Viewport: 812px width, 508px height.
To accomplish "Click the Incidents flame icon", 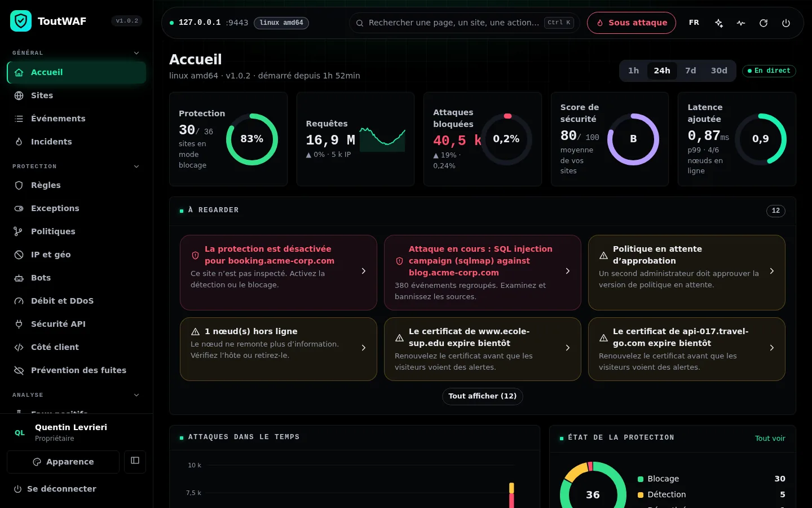I will (19, 142).
